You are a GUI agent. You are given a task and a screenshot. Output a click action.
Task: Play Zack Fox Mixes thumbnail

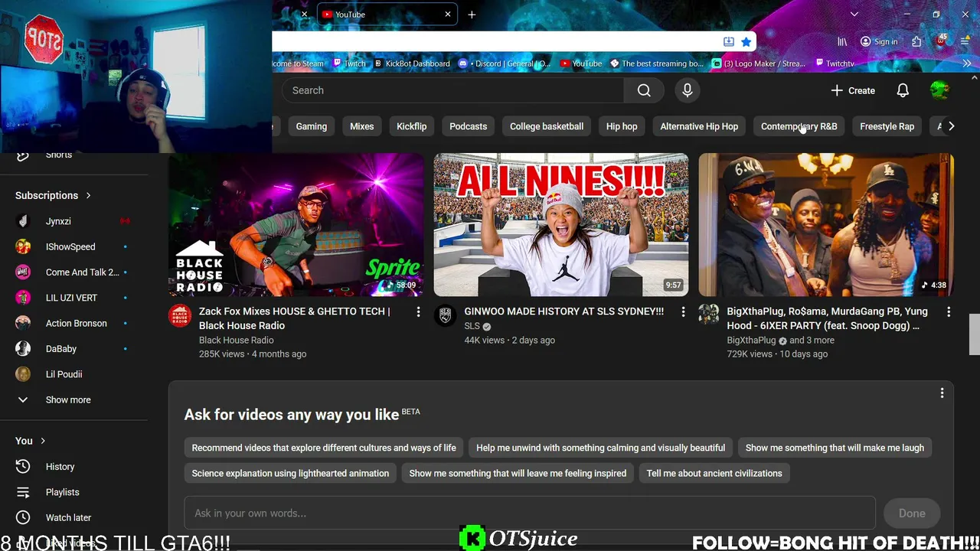point(296,225)
